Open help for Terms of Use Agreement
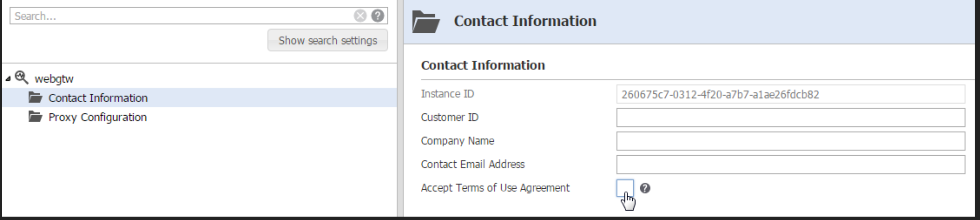The image size is (980, 220). [x=645, y=188]
